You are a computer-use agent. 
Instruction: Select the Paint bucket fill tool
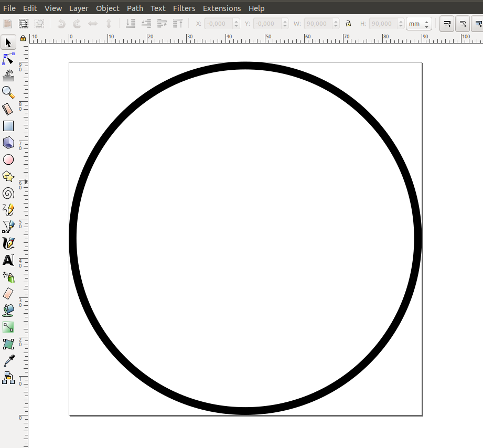pos(8,311)
